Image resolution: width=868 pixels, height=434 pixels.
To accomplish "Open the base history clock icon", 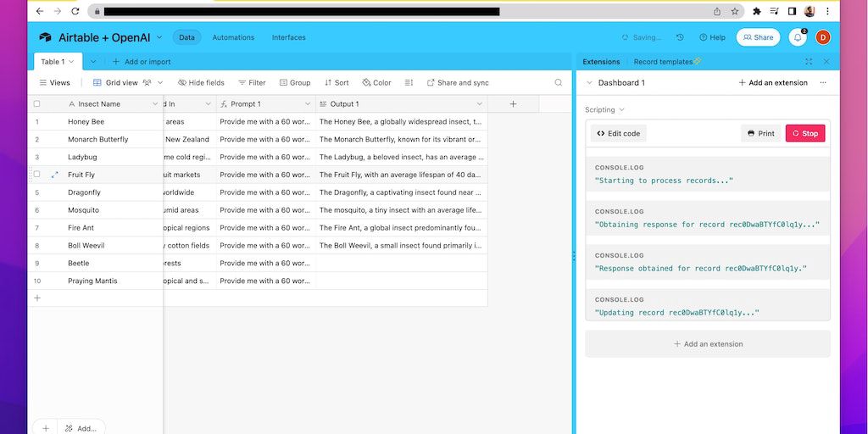I will (x=680, y=37).
